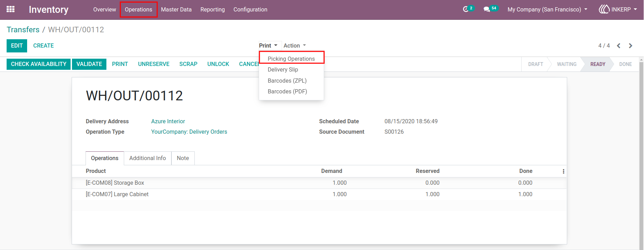Open the INKERP user menu
Image resolution: width=644 pixels, height=250 pixels.
click(x=618, y=9)
